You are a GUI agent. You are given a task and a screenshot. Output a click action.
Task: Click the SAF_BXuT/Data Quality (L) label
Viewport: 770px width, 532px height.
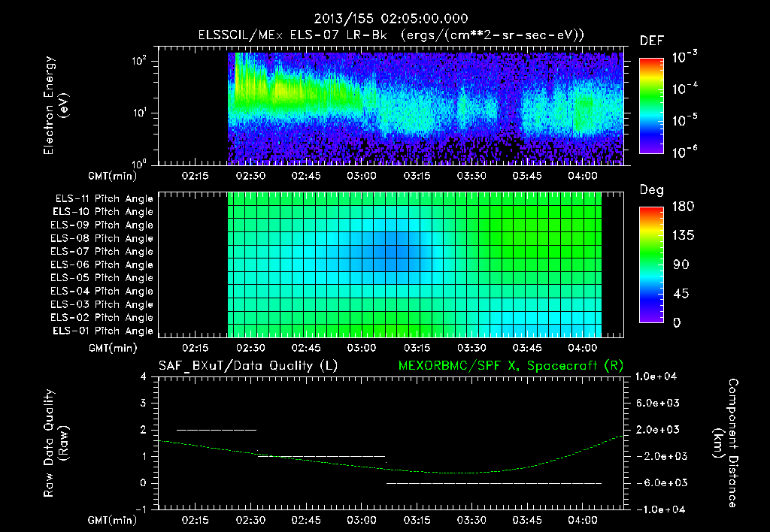click(x=248, y=366)
